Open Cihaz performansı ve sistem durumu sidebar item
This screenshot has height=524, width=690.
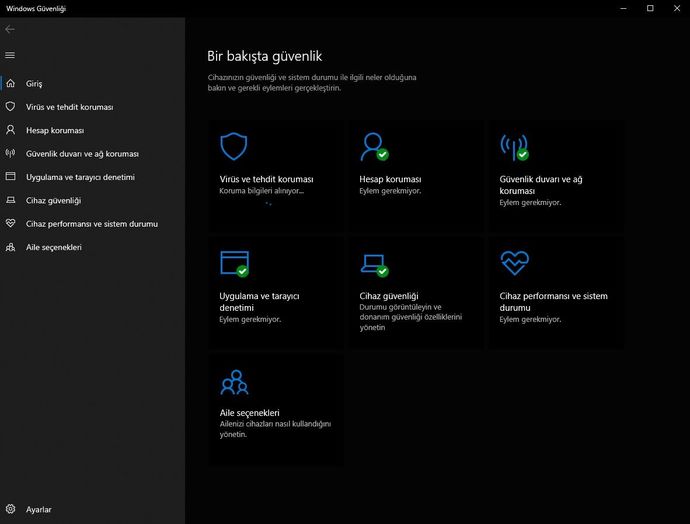pos(92,224)
